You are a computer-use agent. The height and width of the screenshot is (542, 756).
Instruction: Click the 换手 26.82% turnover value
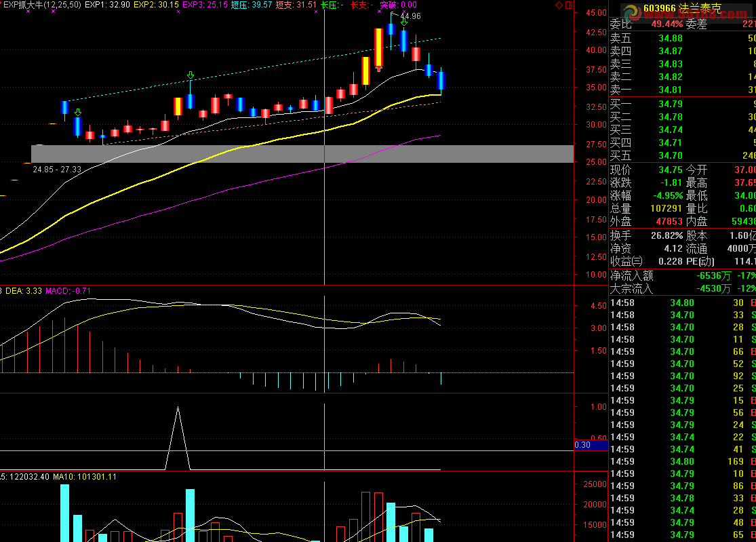667,236
